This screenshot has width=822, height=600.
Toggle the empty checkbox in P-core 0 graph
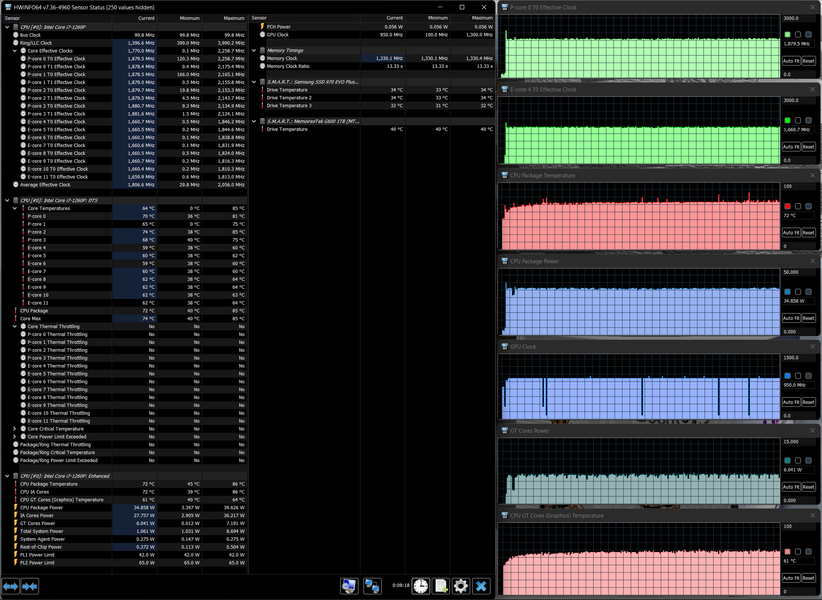[798, 35]
